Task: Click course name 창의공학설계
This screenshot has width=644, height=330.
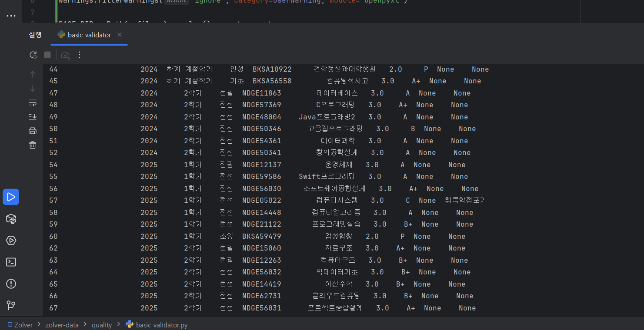Action: pos(337,153)
